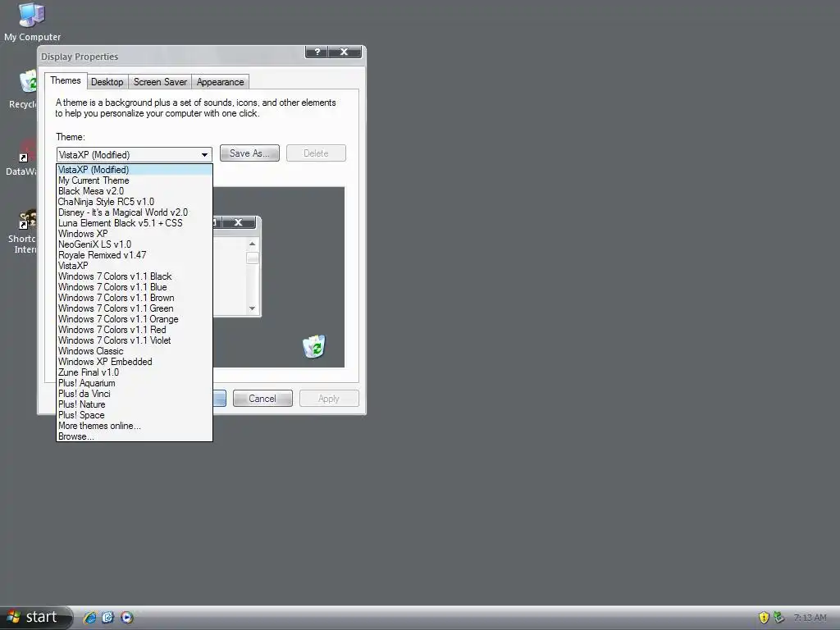
Task: Click the middle quick launch taskbar icon
Action: tap(108, 618)
